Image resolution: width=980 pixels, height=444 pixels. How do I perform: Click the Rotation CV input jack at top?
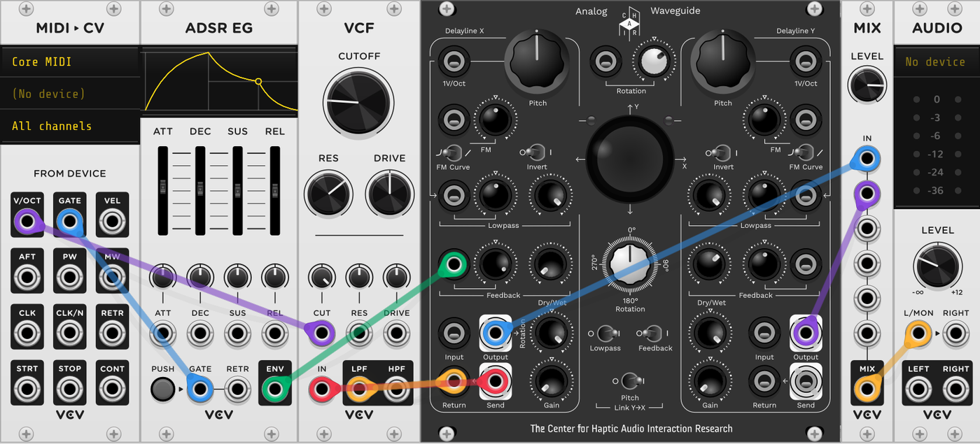click(x=605, y=63)
